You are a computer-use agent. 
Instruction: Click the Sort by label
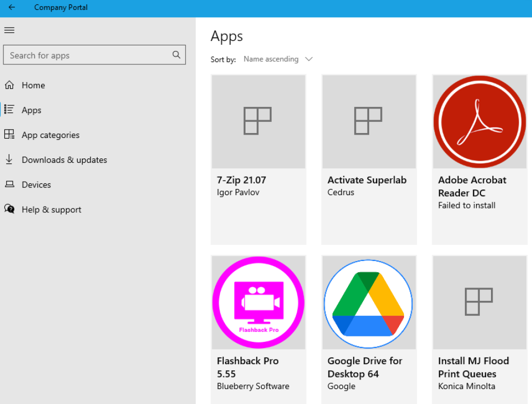tap(223, 59)
